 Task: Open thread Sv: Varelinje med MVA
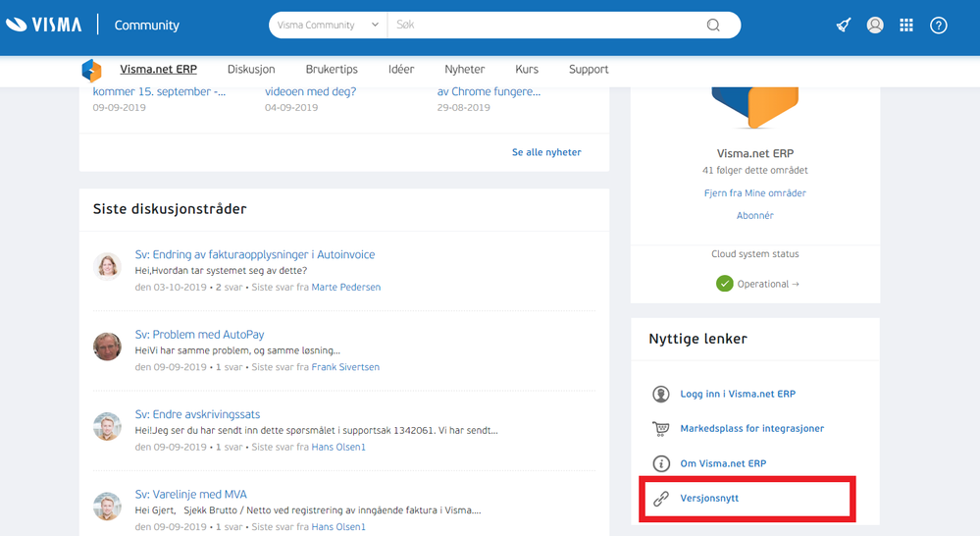[x=190, y=495]
